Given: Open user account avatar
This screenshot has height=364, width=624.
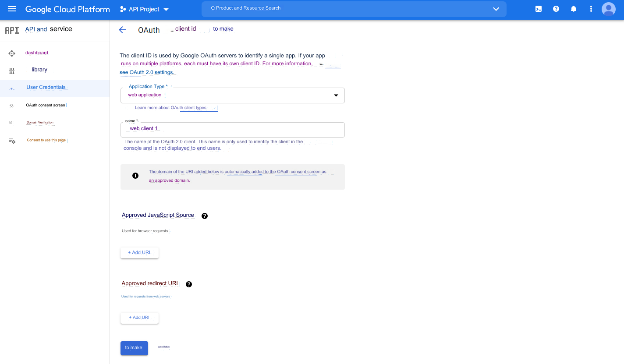Looking at the screenshot, I should tap(609, 9).
